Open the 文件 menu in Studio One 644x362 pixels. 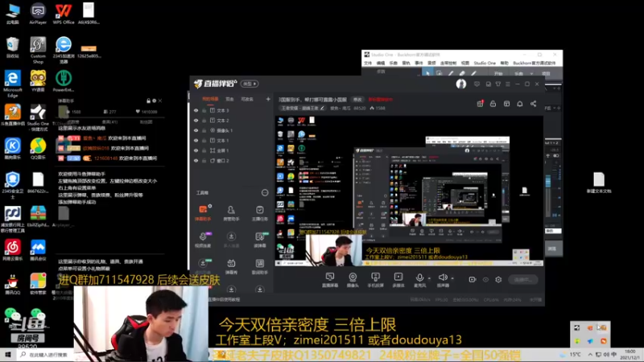click(x=368, y=64)
